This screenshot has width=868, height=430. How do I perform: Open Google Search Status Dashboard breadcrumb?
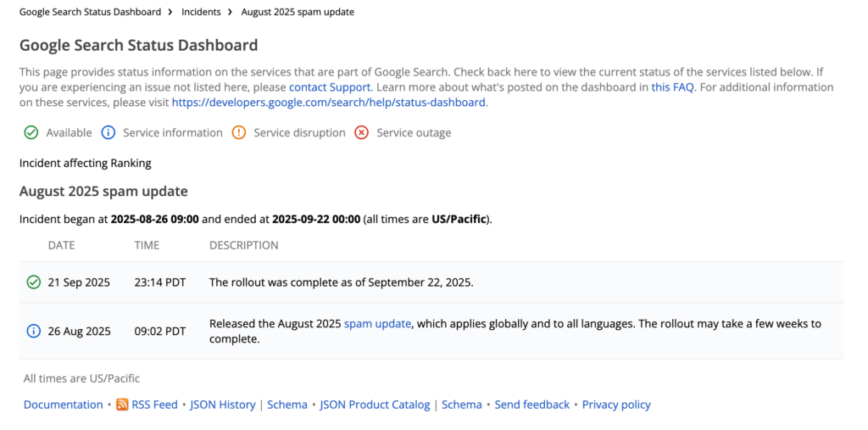(90, 12)
